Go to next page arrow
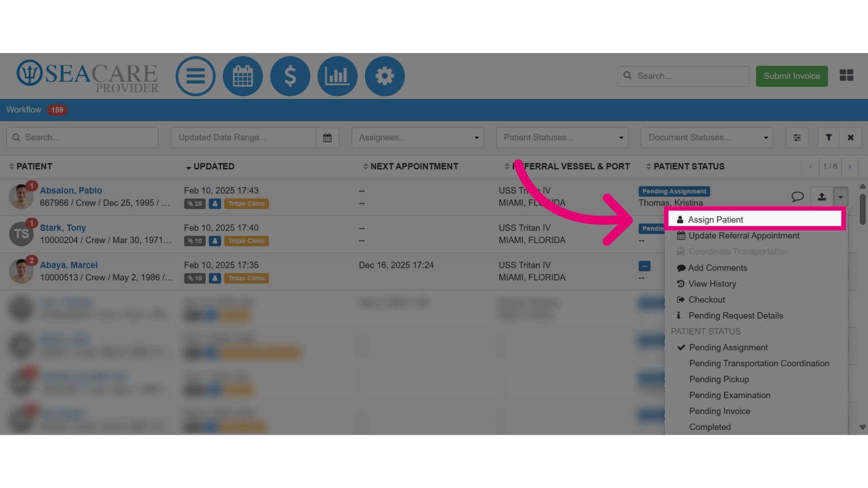868x488 pixels. [850, 166]
